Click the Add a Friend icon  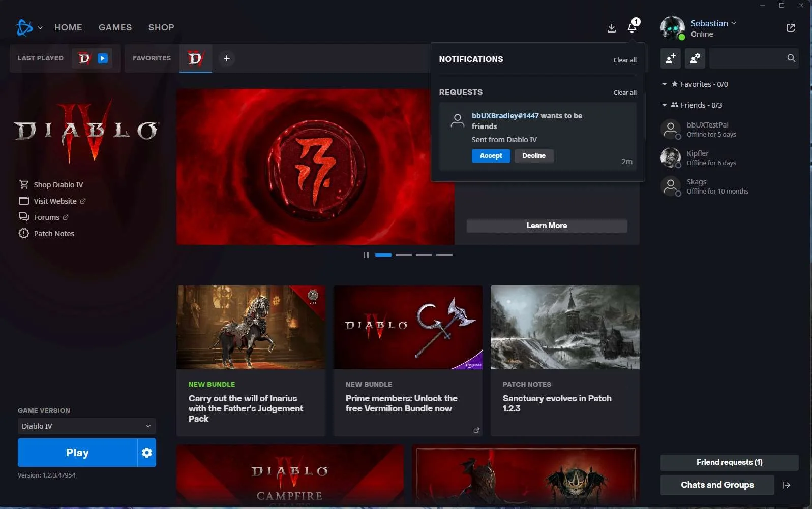tap(671, 58)
